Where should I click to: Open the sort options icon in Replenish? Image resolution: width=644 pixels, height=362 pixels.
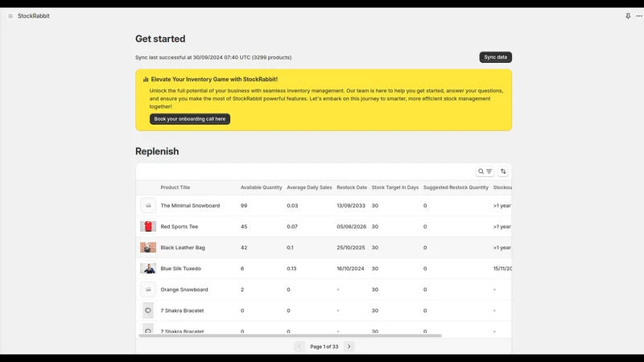coord(503,171)
